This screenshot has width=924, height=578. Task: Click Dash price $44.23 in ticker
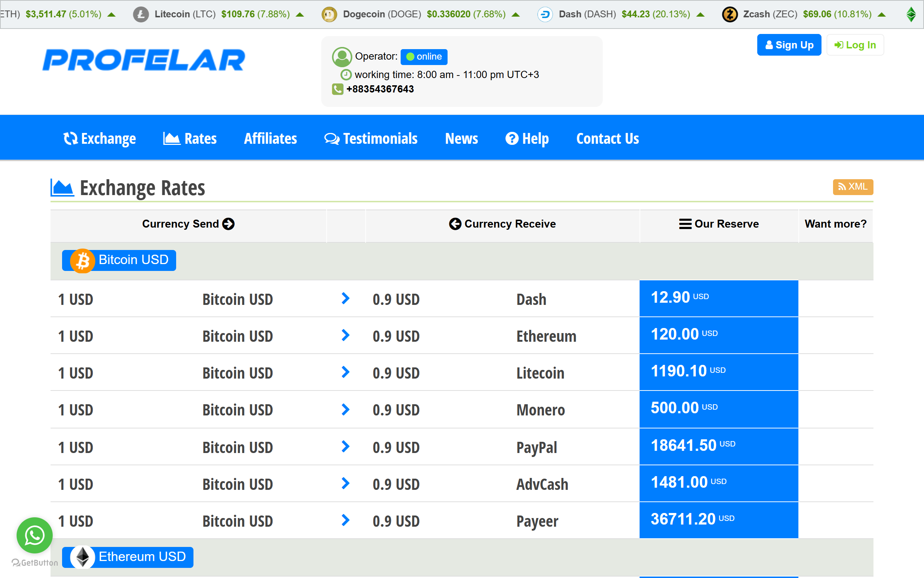coord(636,14)
